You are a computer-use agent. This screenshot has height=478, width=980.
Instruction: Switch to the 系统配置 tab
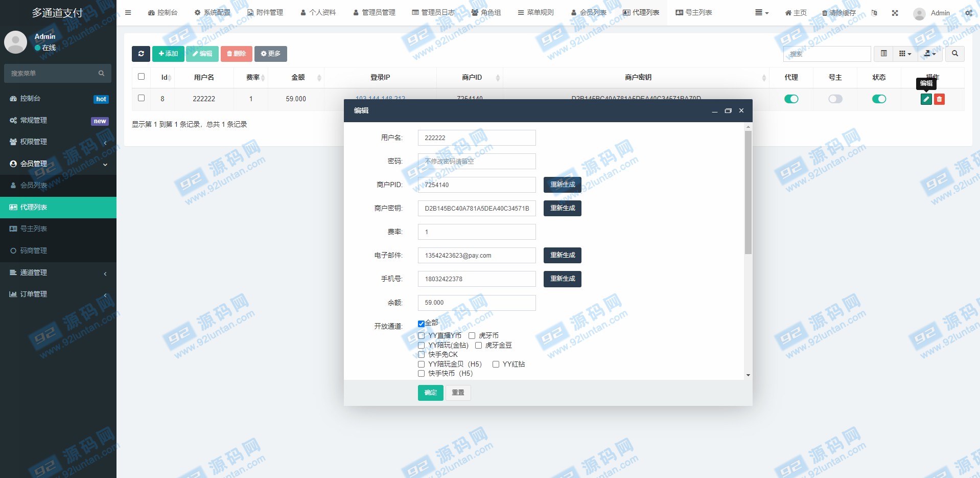(213, 13)
